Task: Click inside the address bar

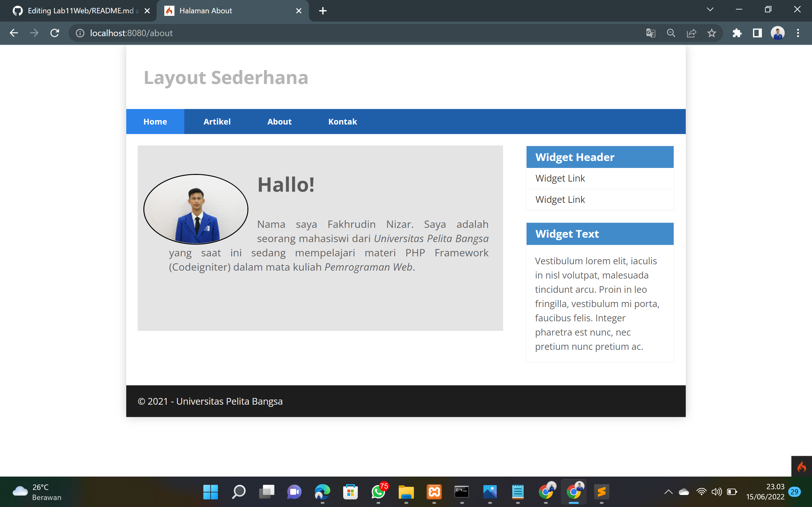Action: (x=201, y=33)
